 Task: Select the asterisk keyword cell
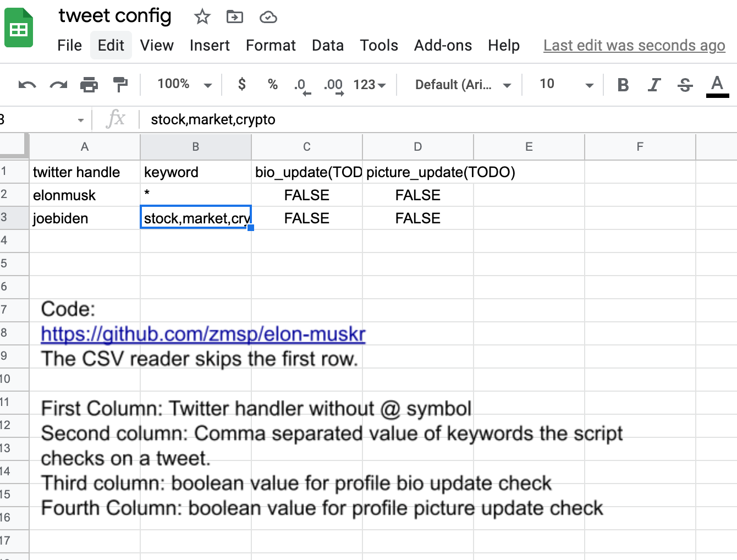point(196,195)
